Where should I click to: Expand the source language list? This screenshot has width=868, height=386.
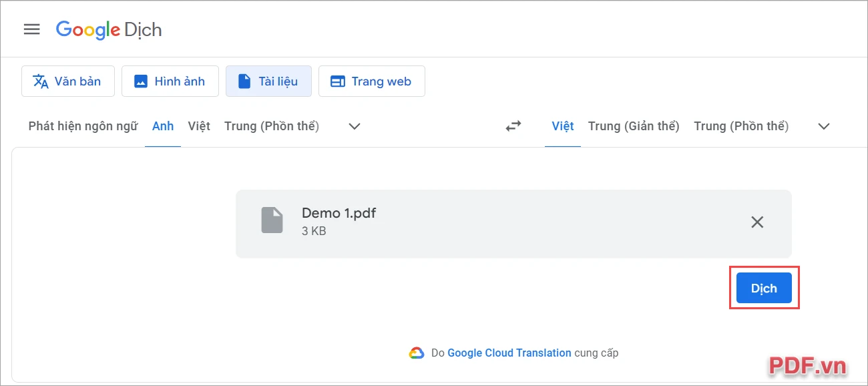click(355, 126)
